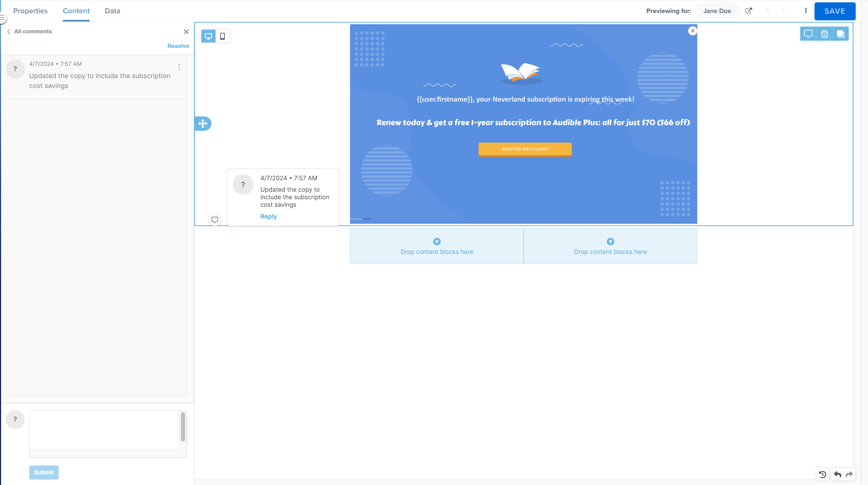Switch to mobile preview mode
This screenshot has width=868, height=485.
222,36
